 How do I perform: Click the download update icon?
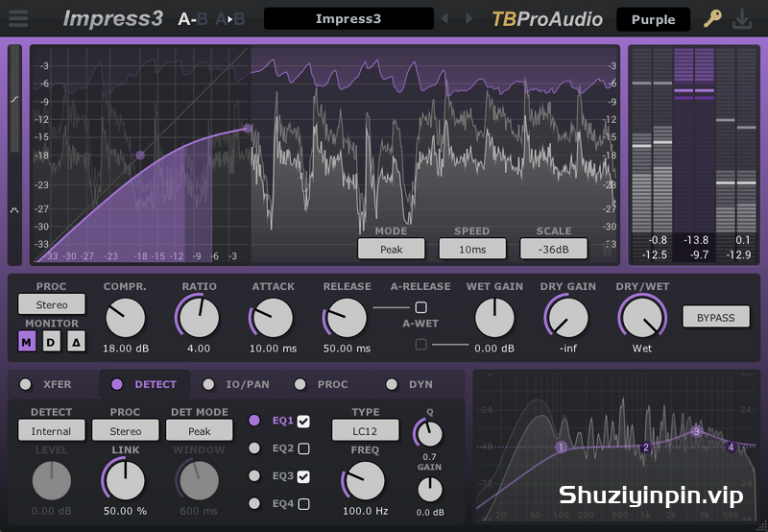coord(742,19)
